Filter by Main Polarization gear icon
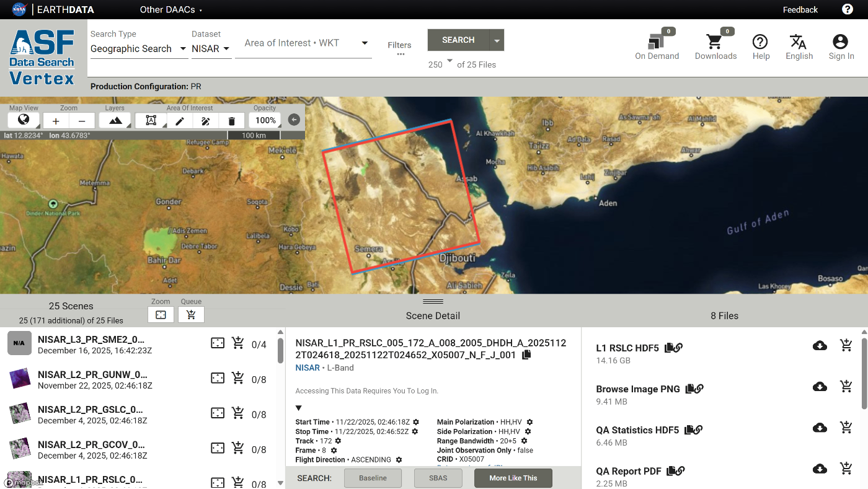 [x=529, y=422]
